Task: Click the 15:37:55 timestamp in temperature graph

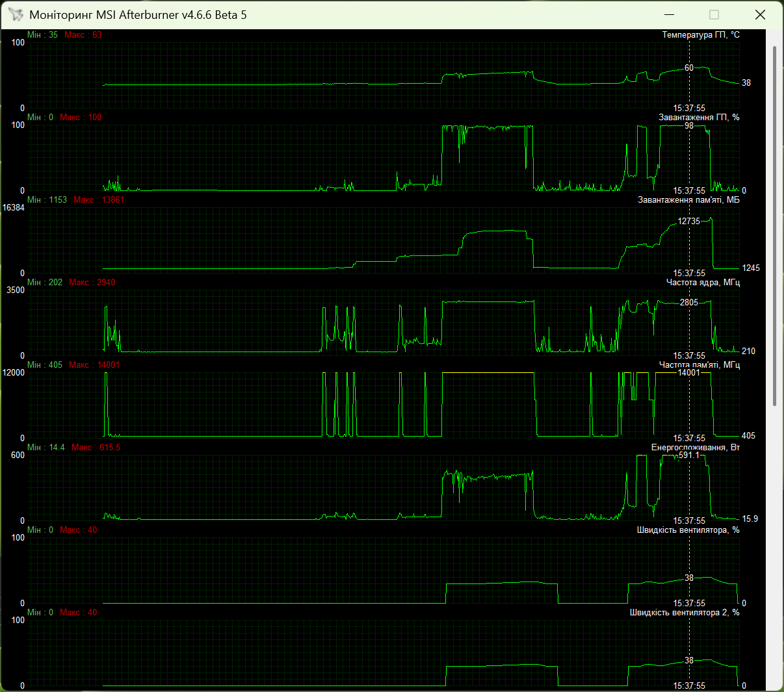Action: click(x=689, y=109)
